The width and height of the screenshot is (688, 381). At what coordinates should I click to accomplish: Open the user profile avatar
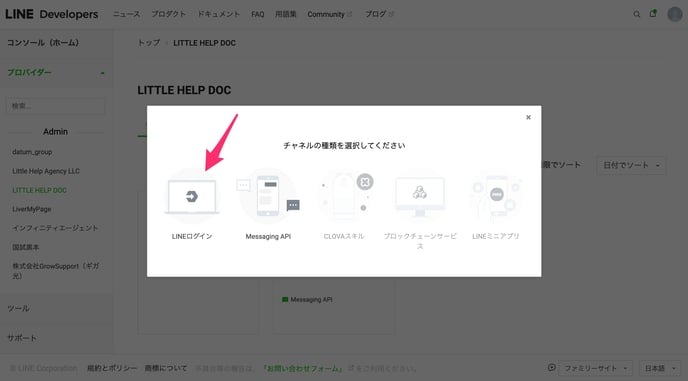pos(675,14)
